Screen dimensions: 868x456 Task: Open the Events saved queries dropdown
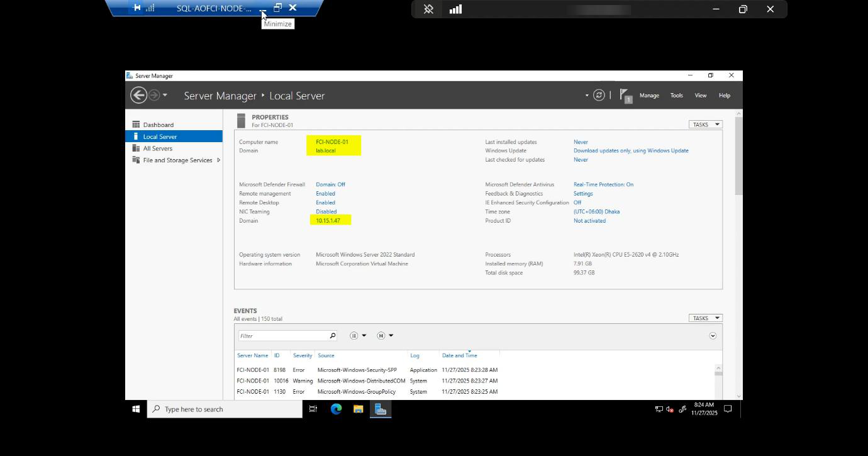pyautogui.click(x=385, y=336)
